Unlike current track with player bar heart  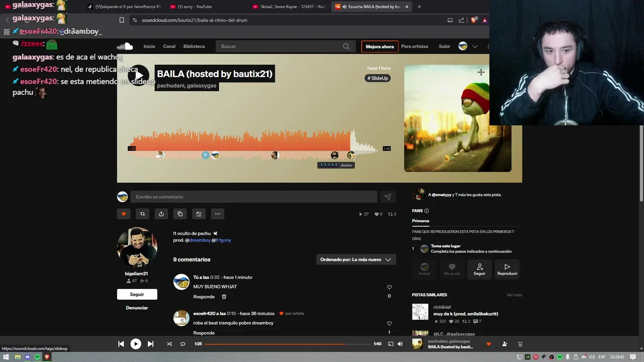pyautogui.click(x=488, y=344)
